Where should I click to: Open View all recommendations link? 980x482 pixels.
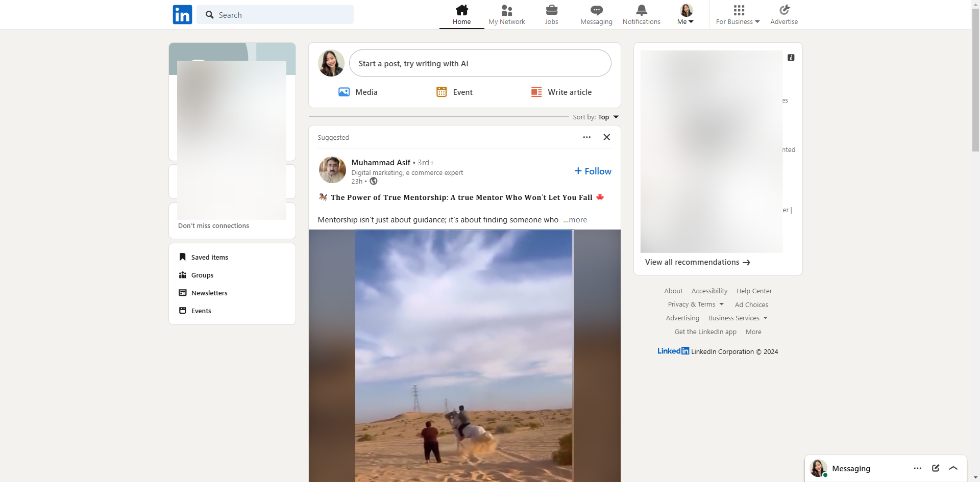click(697, 262)
